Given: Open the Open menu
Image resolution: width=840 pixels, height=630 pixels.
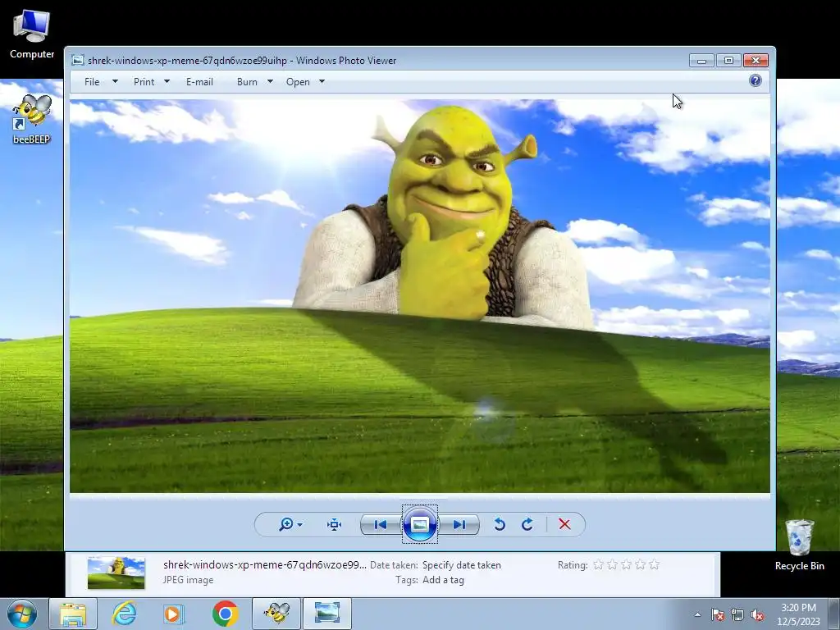Looking at the screenshot, I should coord(298,82).
